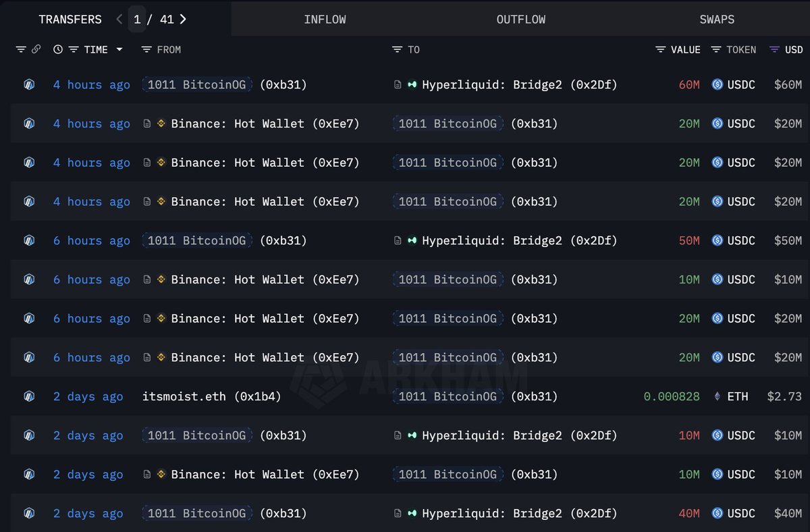Filter transfers by TOKEN column

coord(716,49)
